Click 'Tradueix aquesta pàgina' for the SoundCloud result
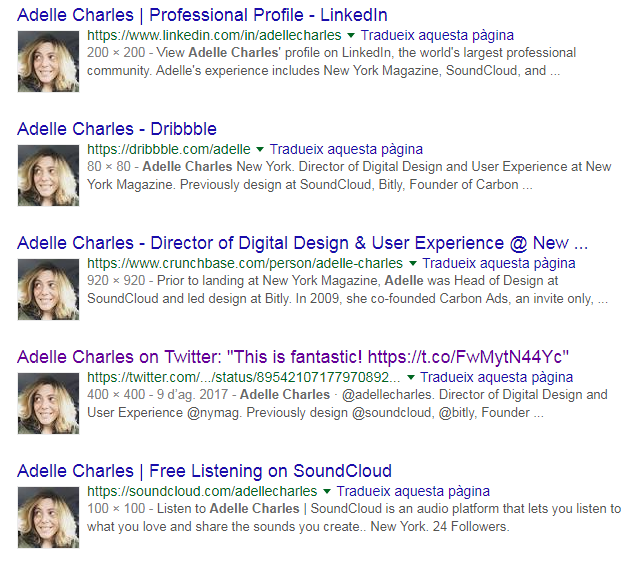This screenshot has height=561, width=630. [413, 491]
